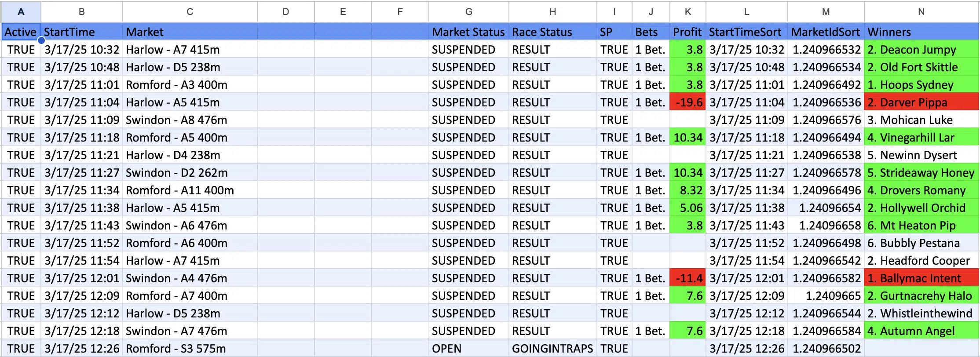This screenshot has height=357, width=980.
Task: Click the blue selection handle on cell A1
Action: [x=41, y=40]
